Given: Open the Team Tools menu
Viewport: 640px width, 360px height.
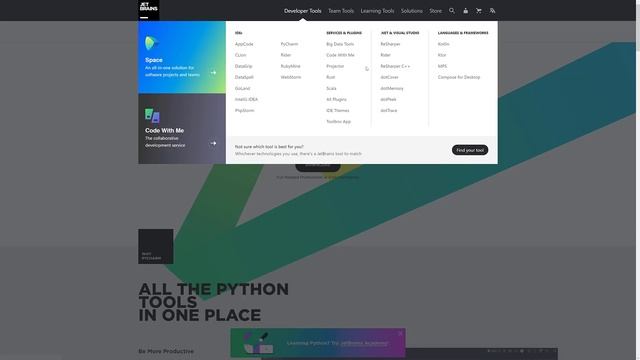Looking at the screenshot, I should (x=341, y=11).
